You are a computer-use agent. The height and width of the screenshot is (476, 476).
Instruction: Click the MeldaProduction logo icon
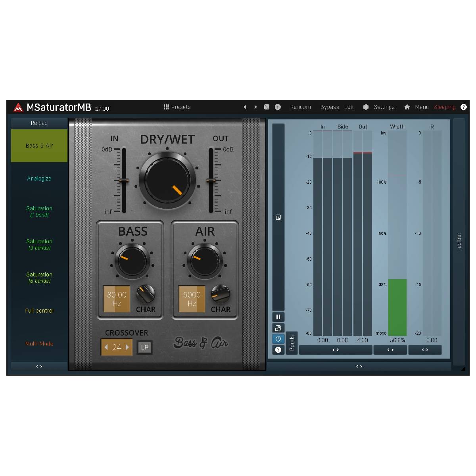pyautogui.click(x=18, y=107)
